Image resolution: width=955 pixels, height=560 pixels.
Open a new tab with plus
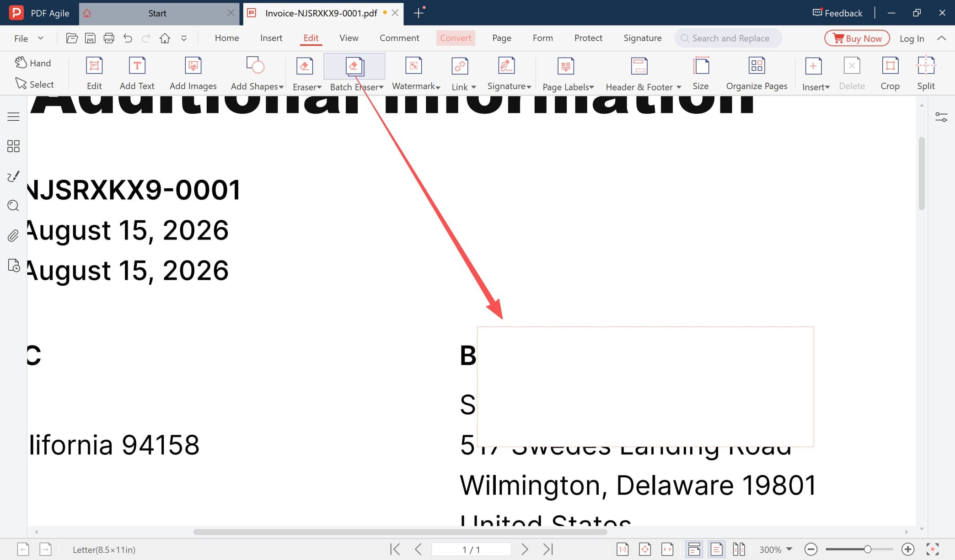[418, 13]
